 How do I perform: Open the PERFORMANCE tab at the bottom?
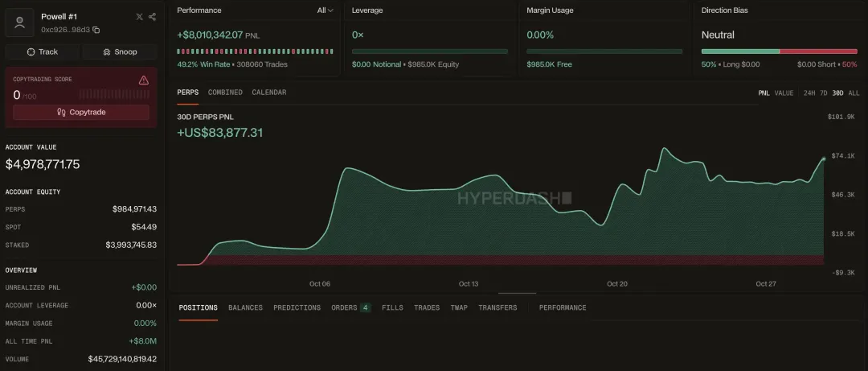[x=563, y=307]
